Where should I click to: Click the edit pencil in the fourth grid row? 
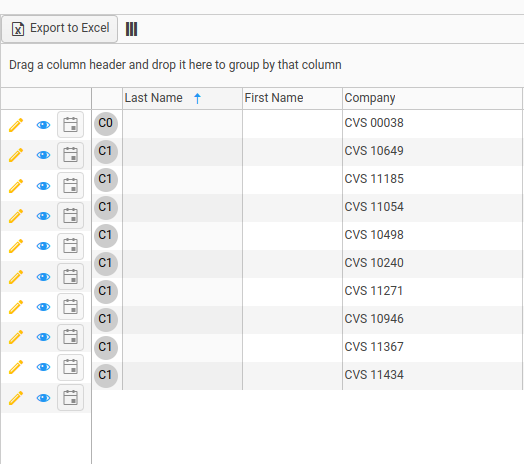[16, 216]
